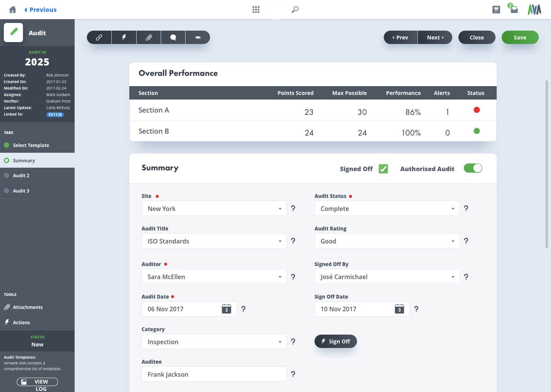The image size is (551, 392).
Task: Click the green status dot for Section B
Action: click(x=477, y=131)
